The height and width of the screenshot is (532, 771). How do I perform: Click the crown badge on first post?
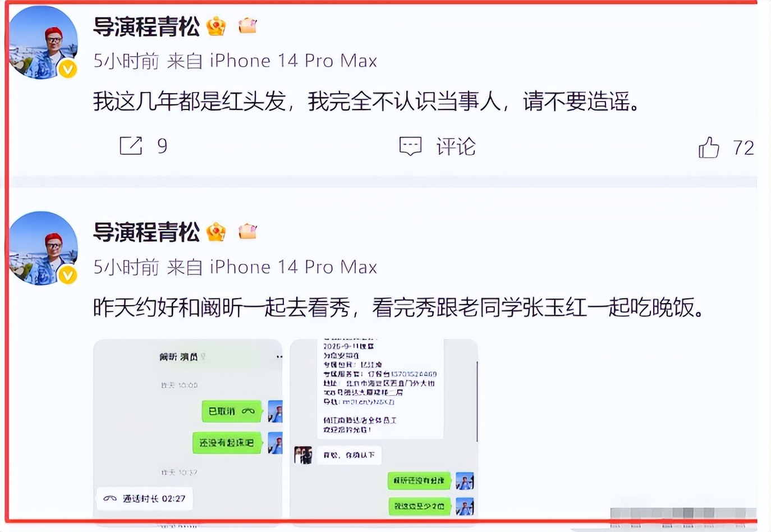(216, 26)
